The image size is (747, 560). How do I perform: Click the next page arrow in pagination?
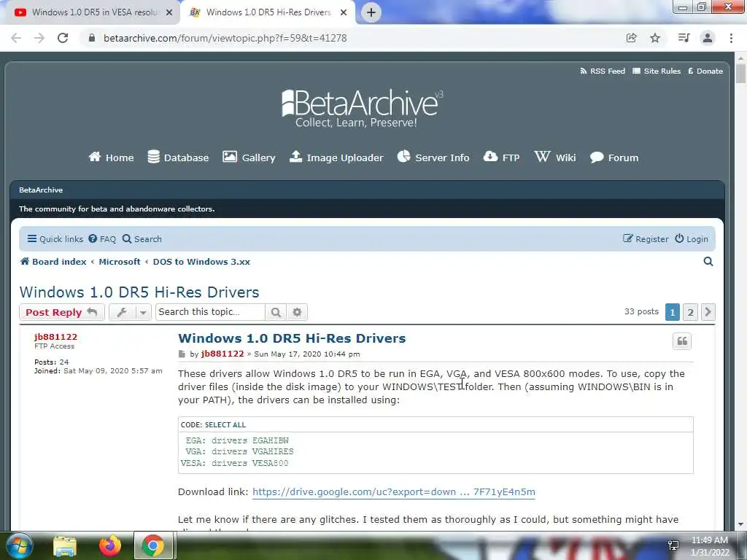708,312
